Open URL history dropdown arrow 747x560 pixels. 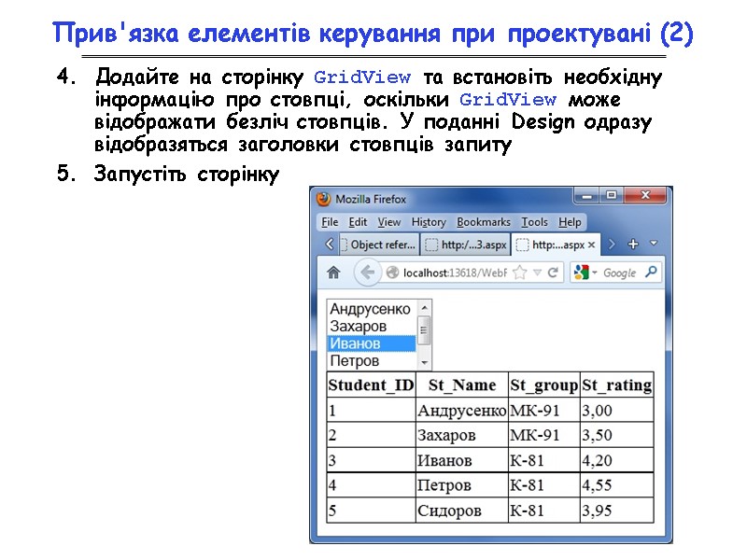tap(538, 273)
